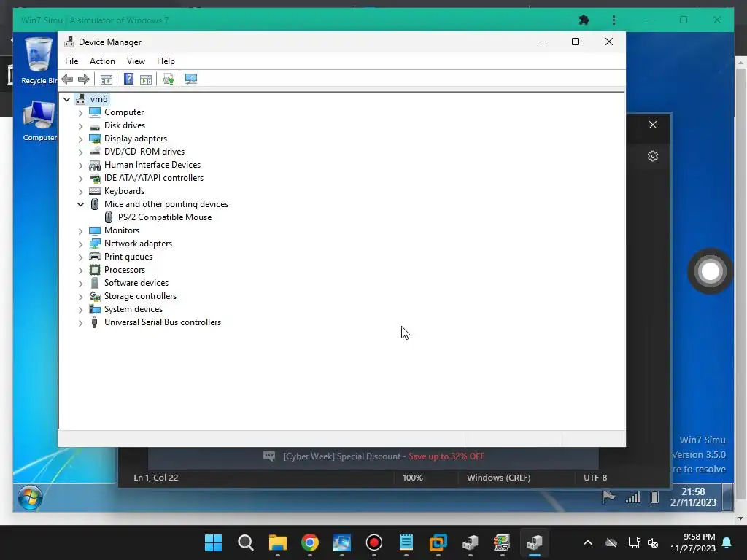
Task: Click the Print queues printer icon
Action: (95, 257)
